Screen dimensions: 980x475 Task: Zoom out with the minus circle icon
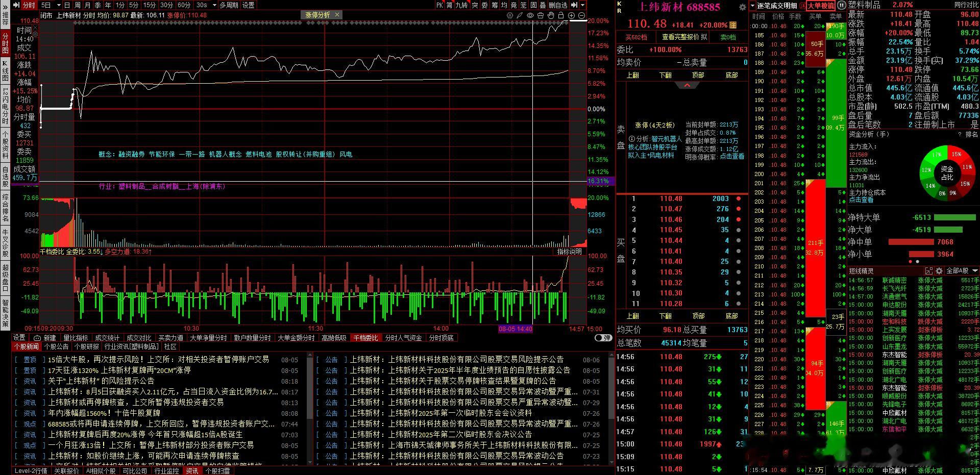click(581, 15)
